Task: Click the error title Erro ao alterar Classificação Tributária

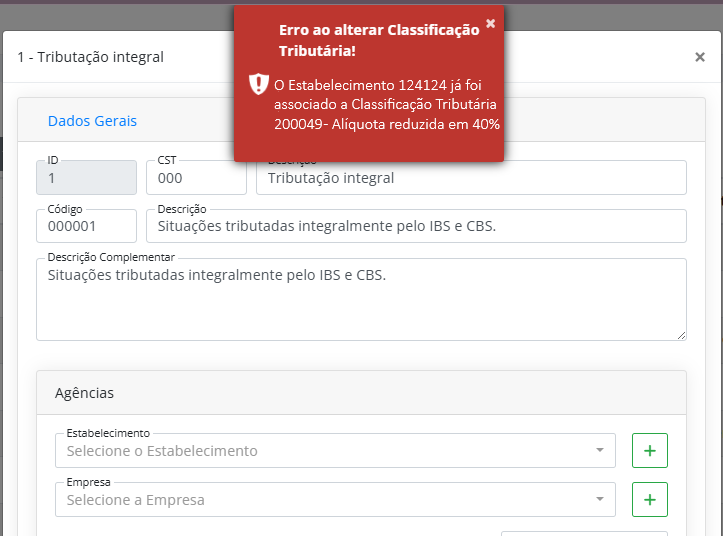Action: (379, 40)
